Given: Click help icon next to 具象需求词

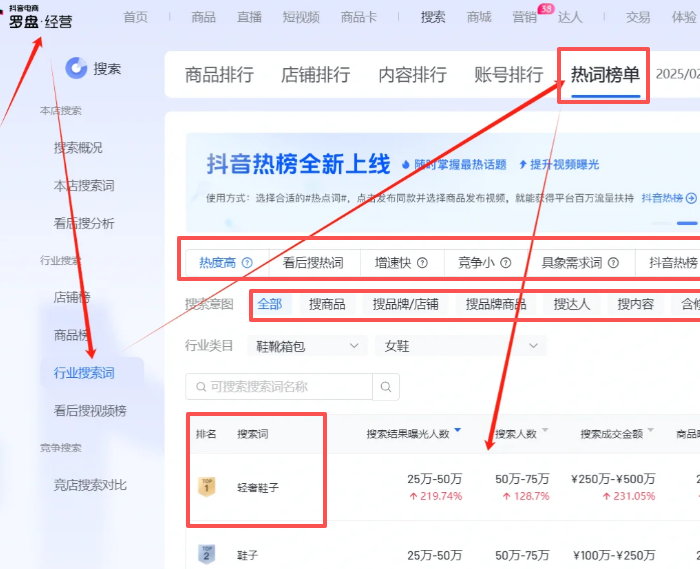Looking at the screenshot, I should click(613, 263).
